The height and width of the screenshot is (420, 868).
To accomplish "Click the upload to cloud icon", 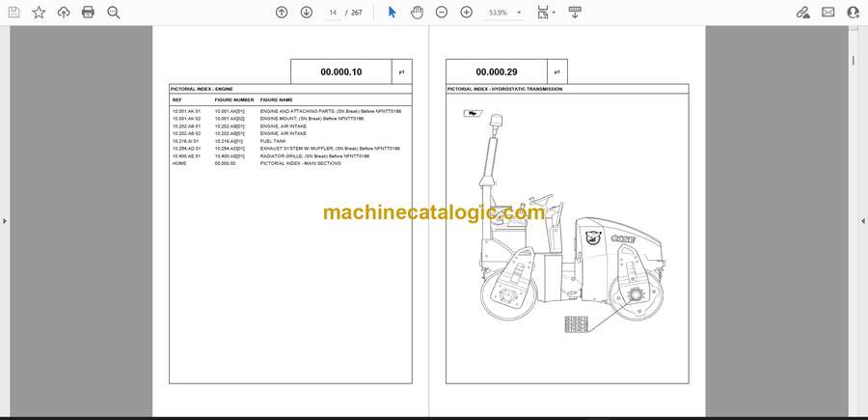I will pyautogui.click(x=64, y=13).
